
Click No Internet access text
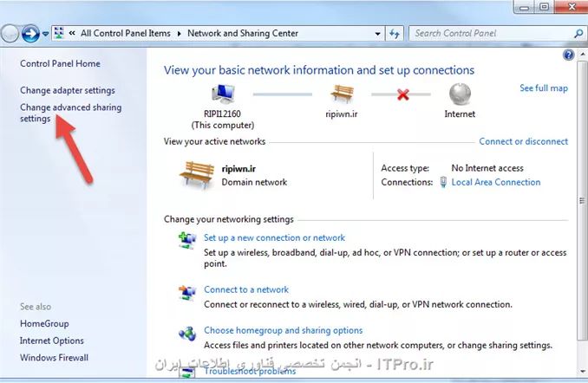(487, 168)
